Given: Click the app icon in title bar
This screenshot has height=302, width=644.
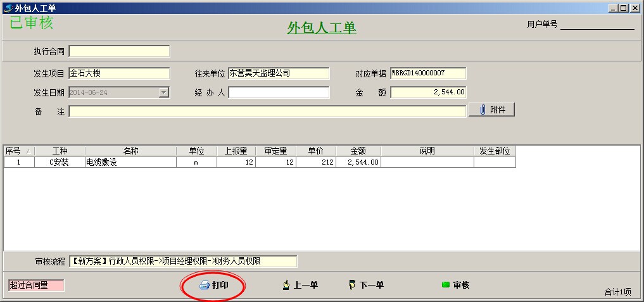Looking at the screenshot, I should (x=8, y=8).
